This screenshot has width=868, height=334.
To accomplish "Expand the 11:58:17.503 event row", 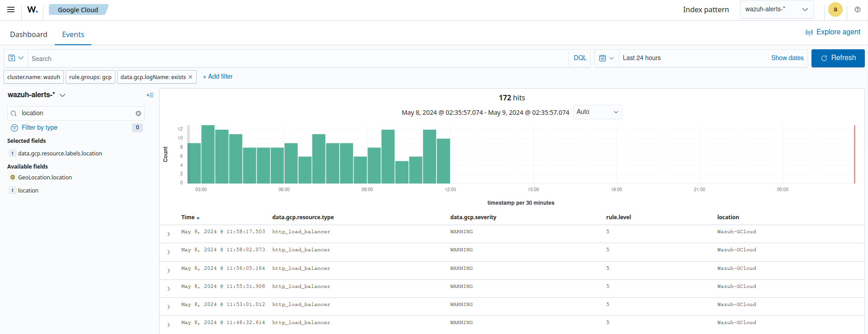I will 169,234.
